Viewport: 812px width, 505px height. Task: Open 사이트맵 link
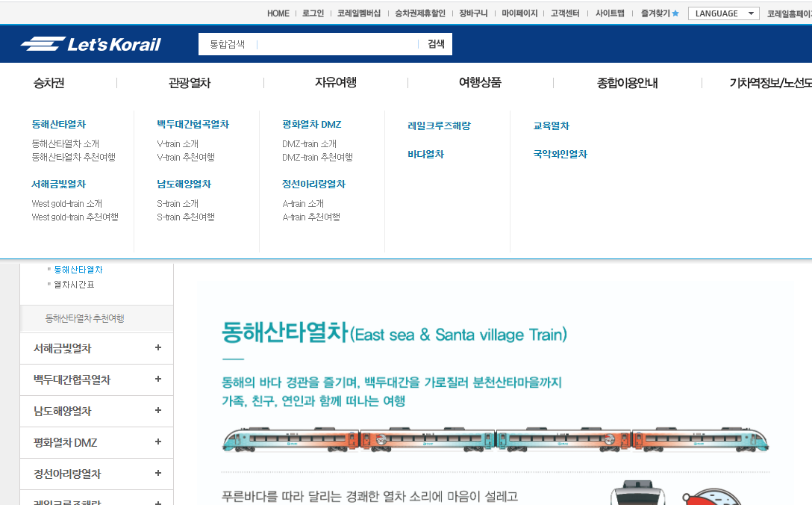click(x=610, y=13)
